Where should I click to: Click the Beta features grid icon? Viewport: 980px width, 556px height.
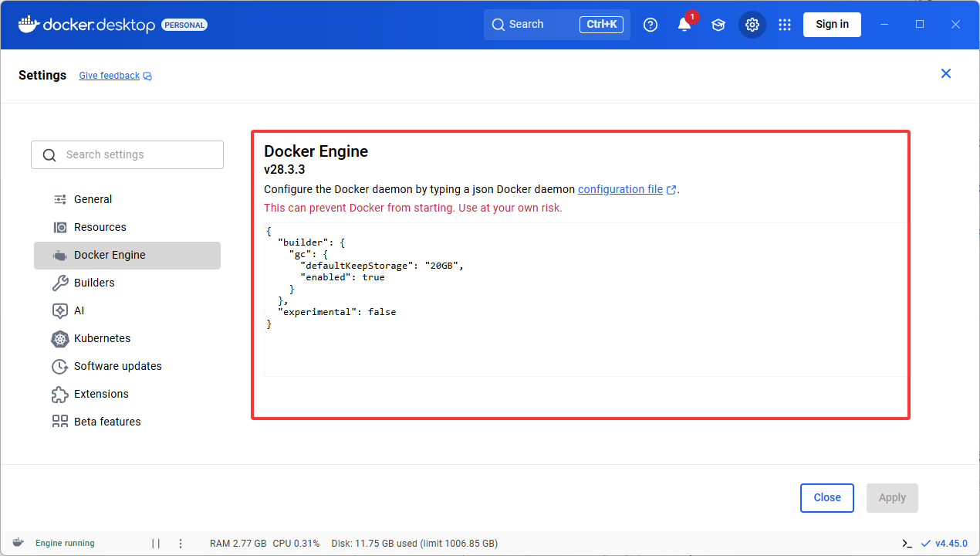pos(60,422)
